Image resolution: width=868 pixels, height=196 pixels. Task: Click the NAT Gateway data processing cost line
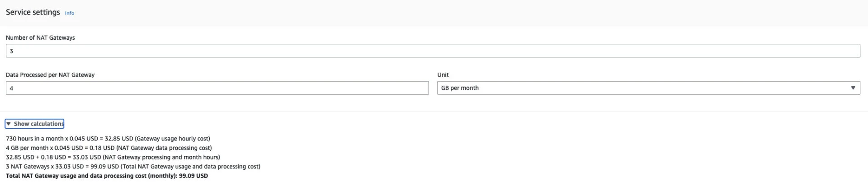[x=108, y=148]
